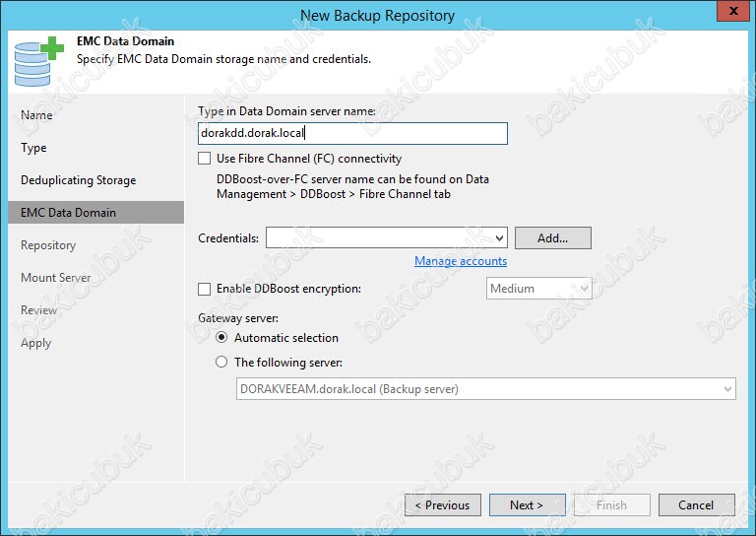Viewport: 756px width, 536px height.
Task: Go to the Name wizard step
Action: coord(37,115)
